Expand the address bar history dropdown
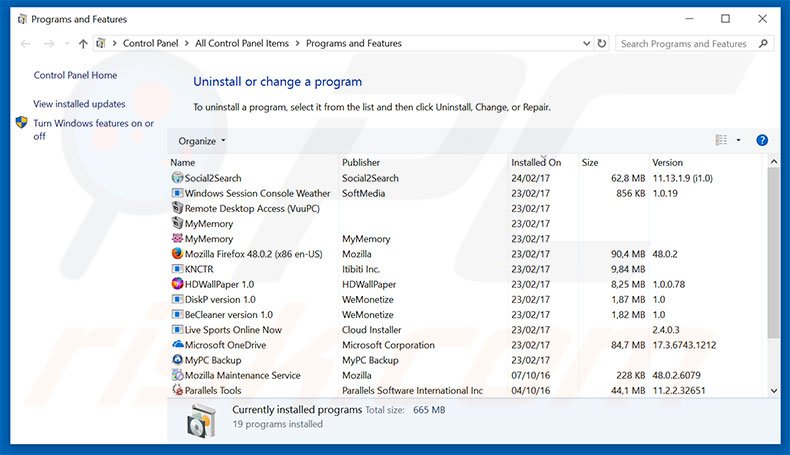Viewport: 790px width, 455px height. [586, 43]
